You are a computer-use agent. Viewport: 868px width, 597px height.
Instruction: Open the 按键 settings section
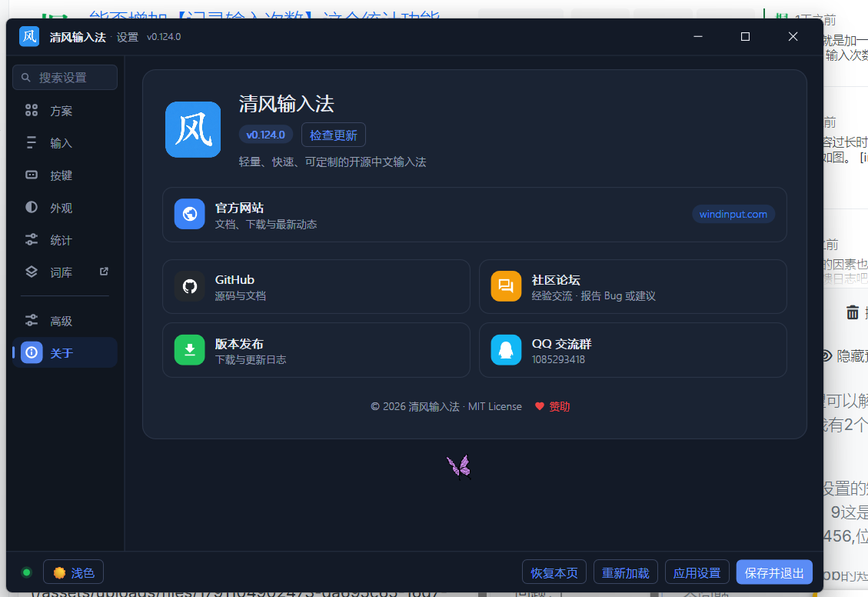click(x=65, y=175)
